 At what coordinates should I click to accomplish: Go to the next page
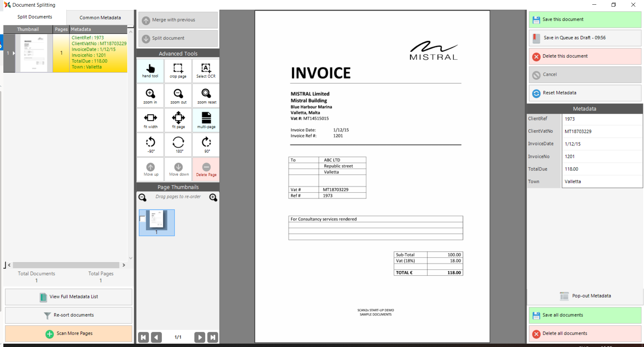click(200, 337)
